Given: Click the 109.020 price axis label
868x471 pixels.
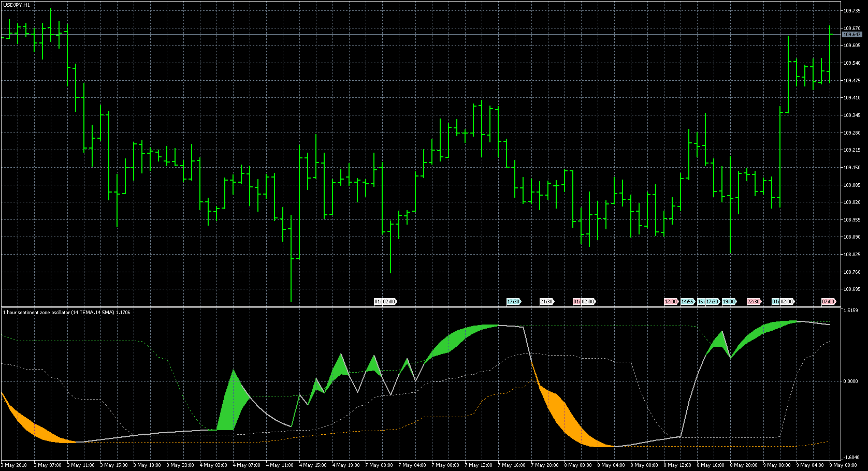Looking at the screenshot, I should click(852, 202).
